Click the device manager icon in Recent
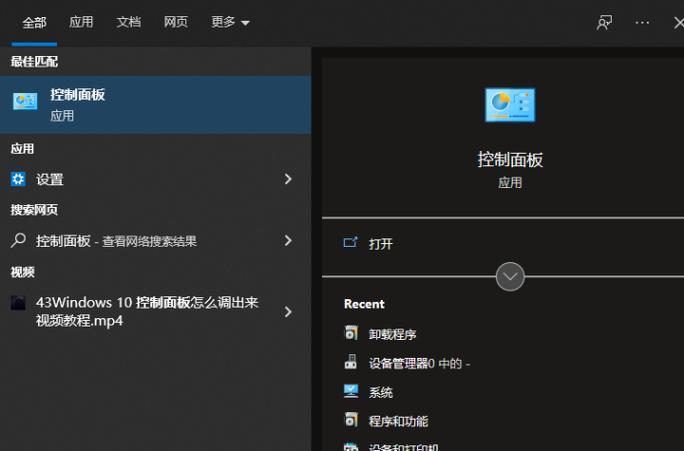This screenshot has width=684, height=451. [351, 362]
